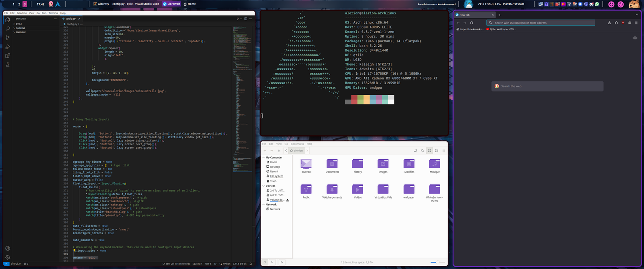Click the Python language mode in status bar

click(227, 264)
